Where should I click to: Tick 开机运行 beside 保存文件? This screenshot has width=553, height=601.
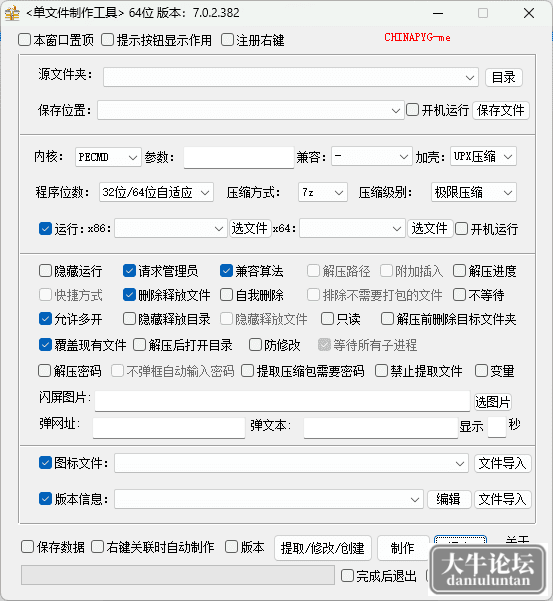[x=413, y=110]
